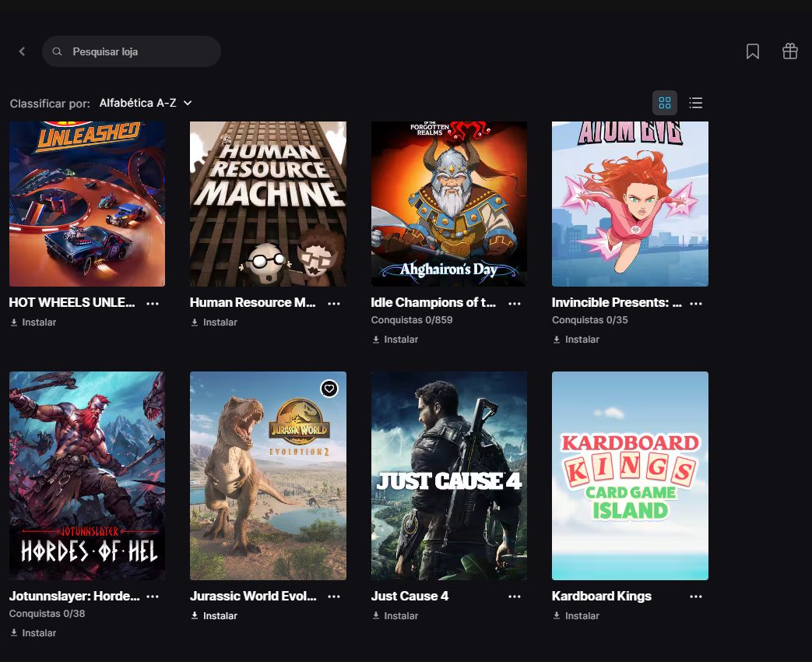Open options menu for Kardboard Kings

tap(695, 597)
